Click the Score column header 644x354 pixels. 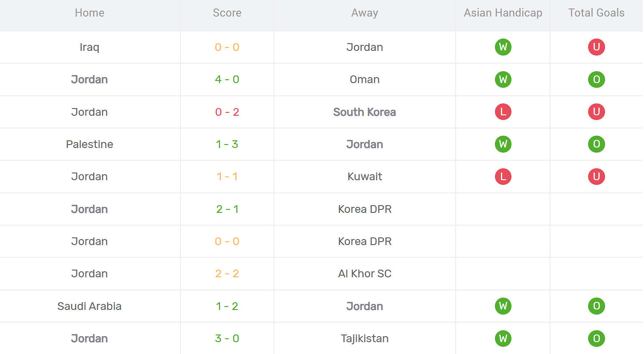(227, 13)
